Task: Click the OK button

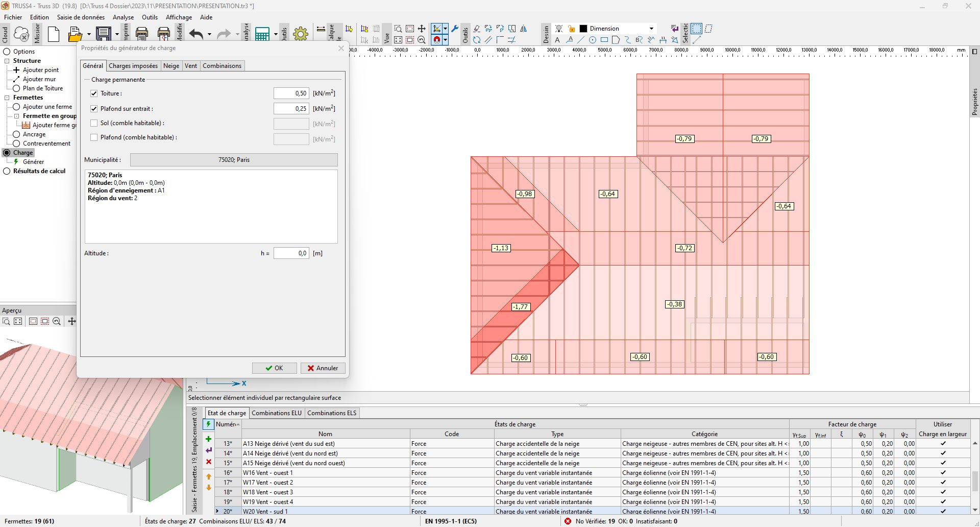Action: pyautogui.click(x=274, y=368)
